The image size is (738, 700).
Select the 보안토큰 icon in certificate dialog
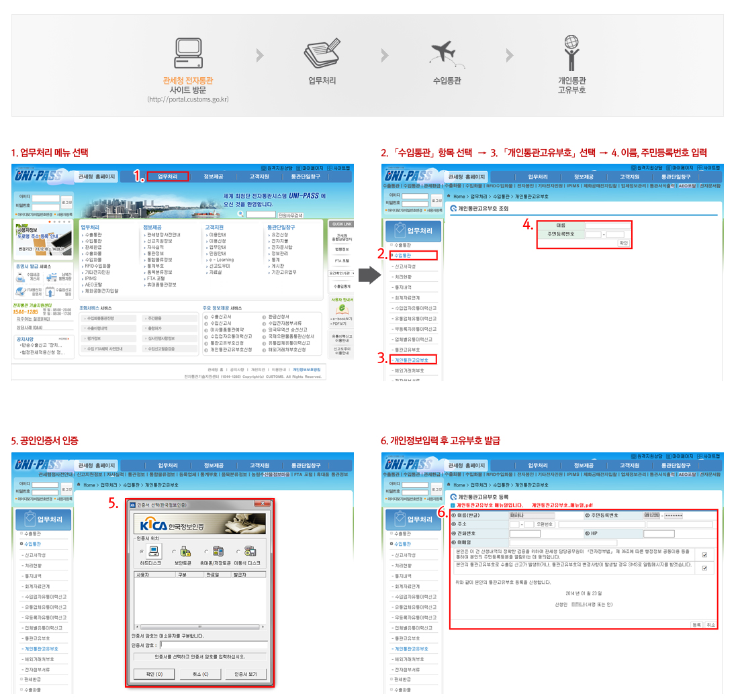tap(186, 550)
